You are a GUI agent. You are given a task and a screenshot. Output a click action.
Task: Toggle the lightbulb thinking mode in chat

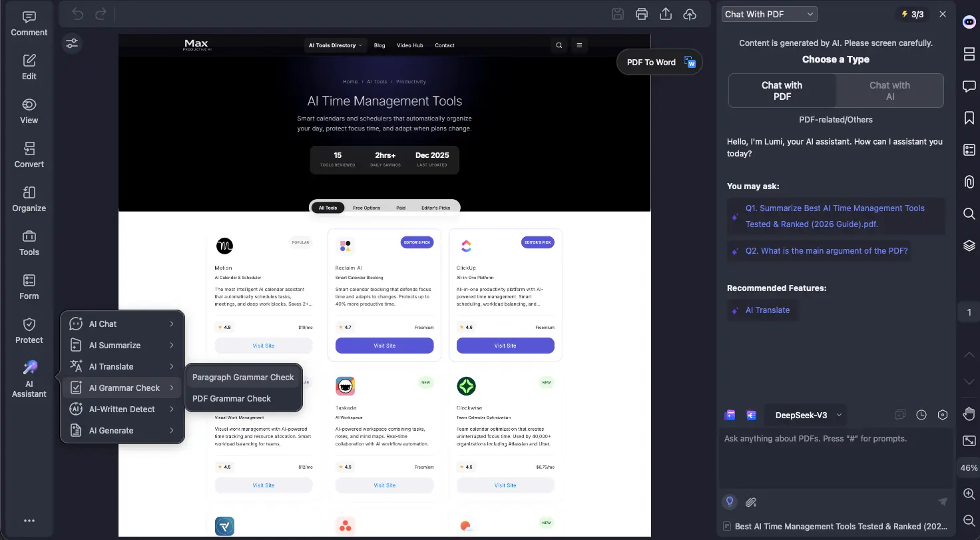tap(729, 501)
